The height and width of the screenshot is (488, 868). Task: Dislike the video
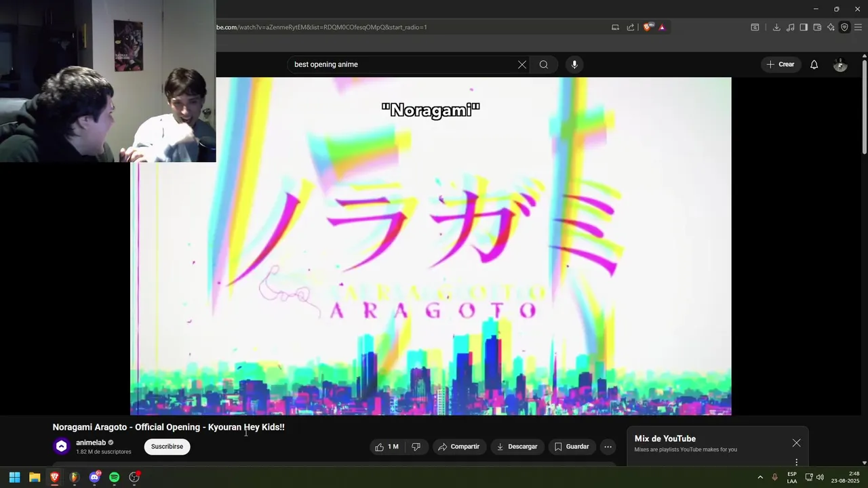click(416, 447)
